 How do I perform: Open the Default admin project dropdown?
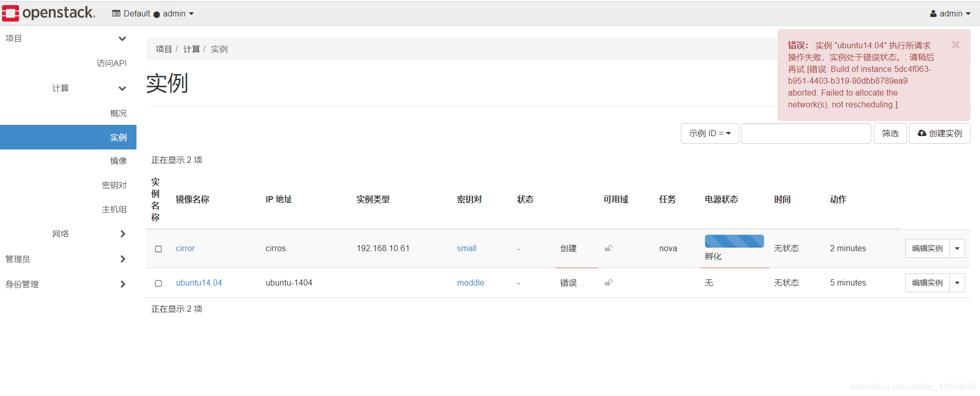click(x=153, y=14)
